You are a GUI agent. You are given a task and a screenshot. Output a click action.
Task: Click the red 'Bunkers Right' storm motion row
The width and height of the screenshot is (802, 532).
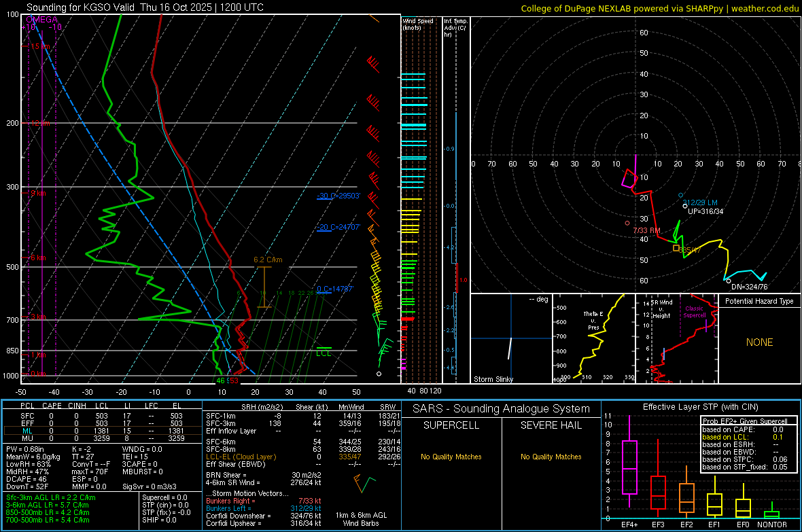click(x=264, y=501)
